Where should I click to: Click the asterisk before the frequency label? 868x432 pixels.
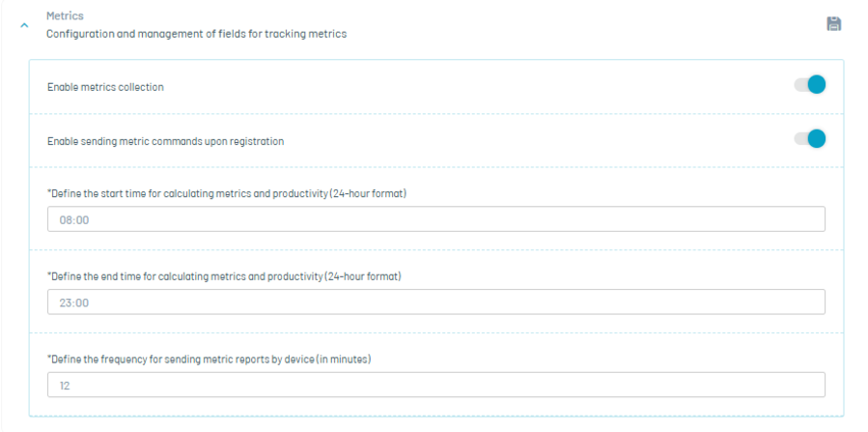click(48, 358)
